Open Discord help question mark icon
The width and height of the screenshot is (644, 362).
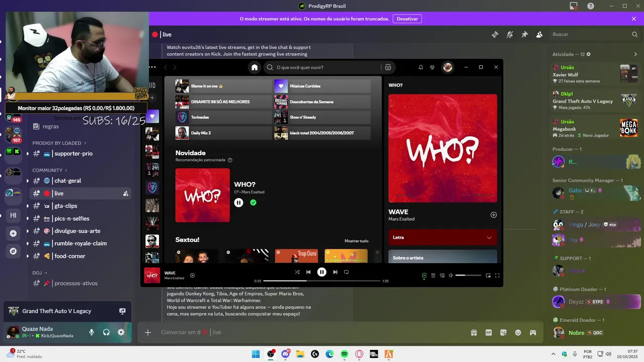pos(591,6)
